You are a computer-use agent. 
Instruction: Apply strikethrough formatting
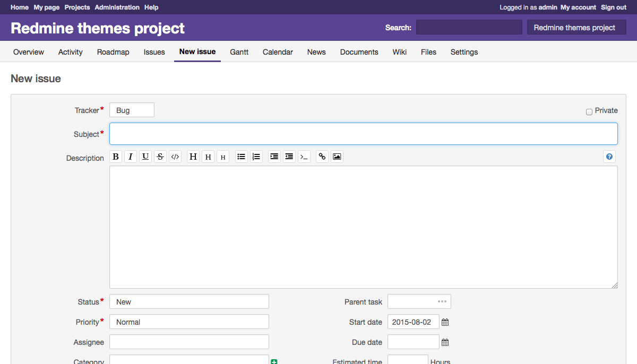point(160,156)
